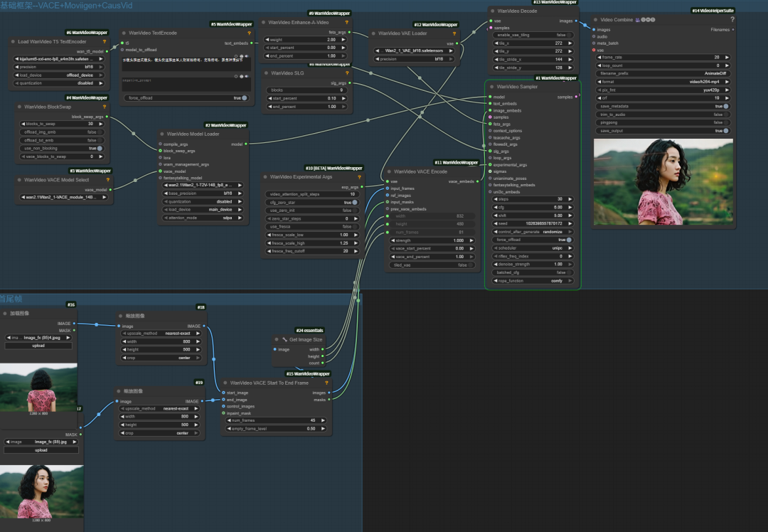Click the start-frame preview of woman's back

[38, 387]
